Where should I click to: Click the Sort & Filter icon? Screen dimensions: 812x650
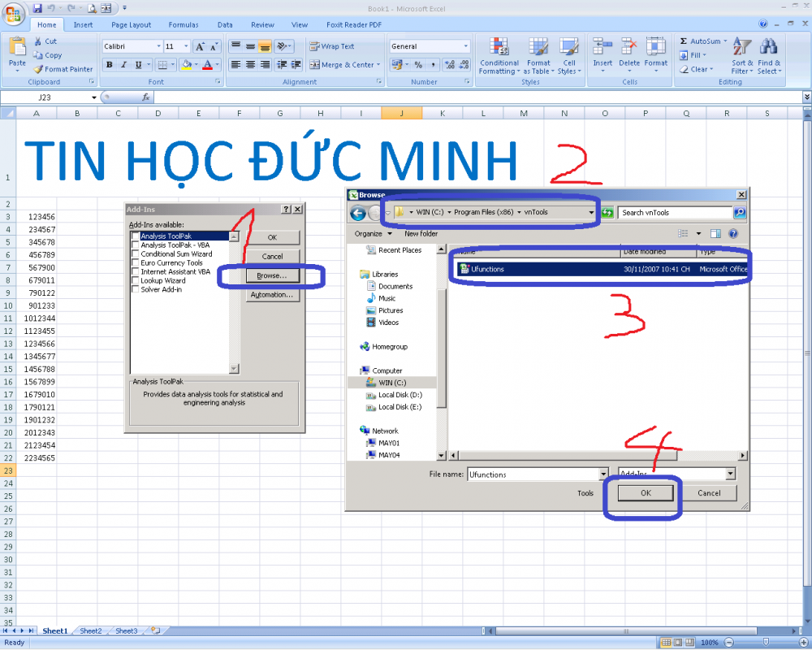pos(741,47)
